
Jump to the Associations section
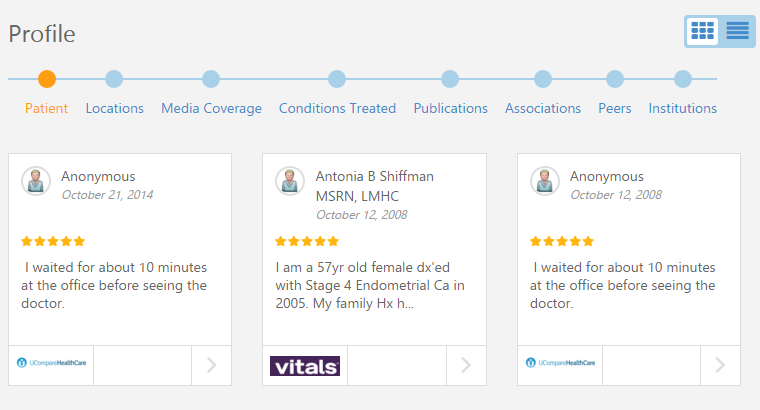pos(542,108)
